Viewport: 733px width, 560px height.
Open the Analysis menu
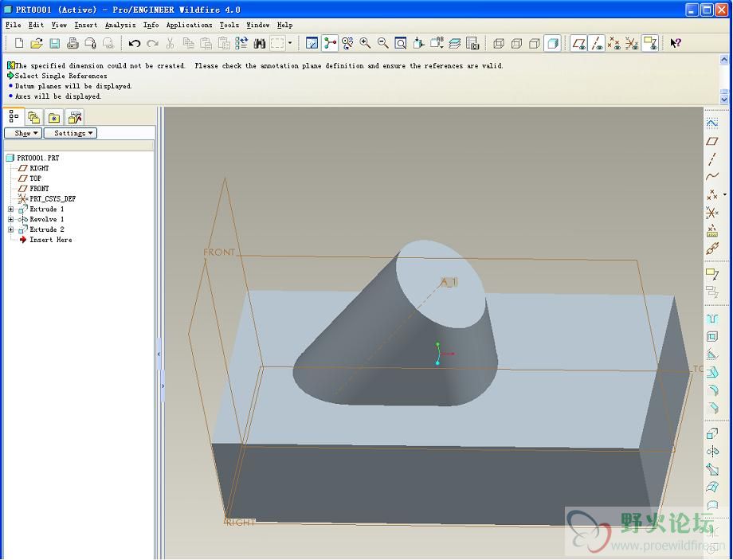120,25
